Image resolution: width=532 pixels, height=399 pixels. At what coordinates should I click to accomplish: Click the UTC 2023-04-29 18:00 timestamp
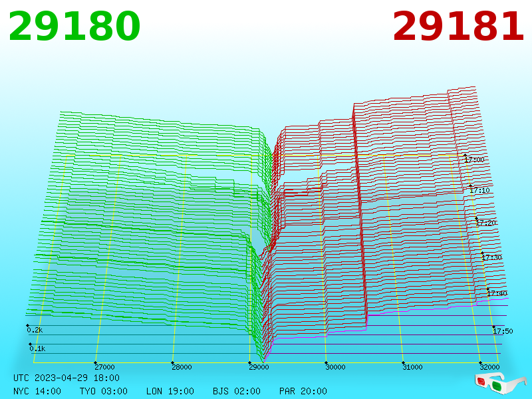[66, 378]
